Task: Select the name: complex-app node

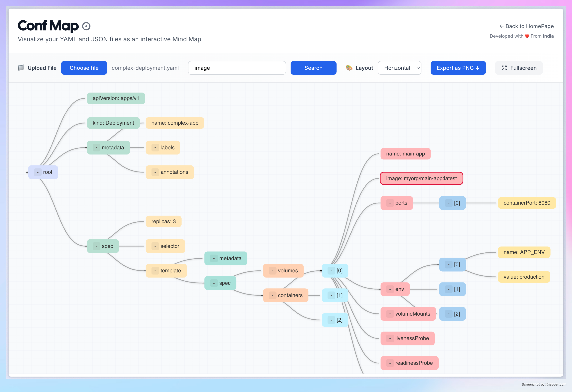Action: click(x=175, y=123)
